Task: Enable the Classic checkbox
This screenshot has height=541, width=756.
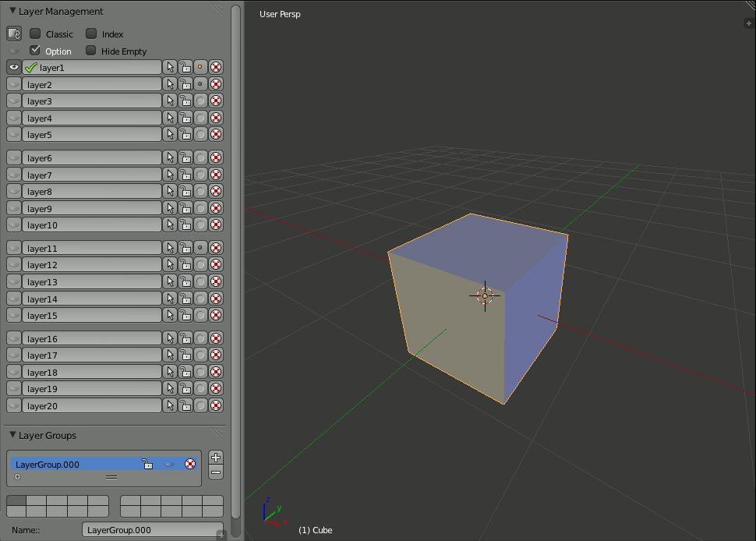Action: tap(35, 34)
